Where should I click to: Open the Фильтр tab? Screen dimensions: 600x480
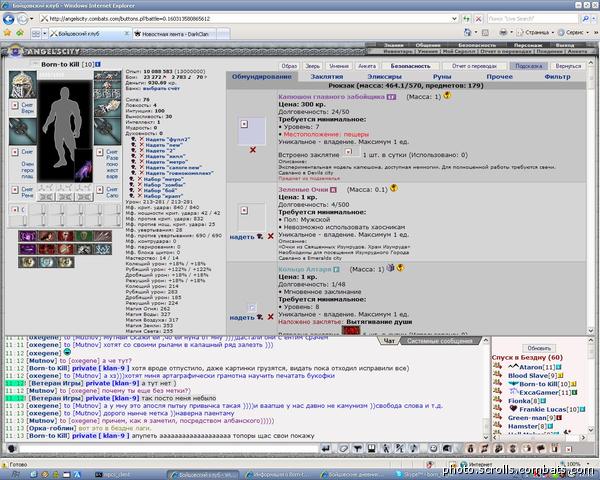pos(557,77)
